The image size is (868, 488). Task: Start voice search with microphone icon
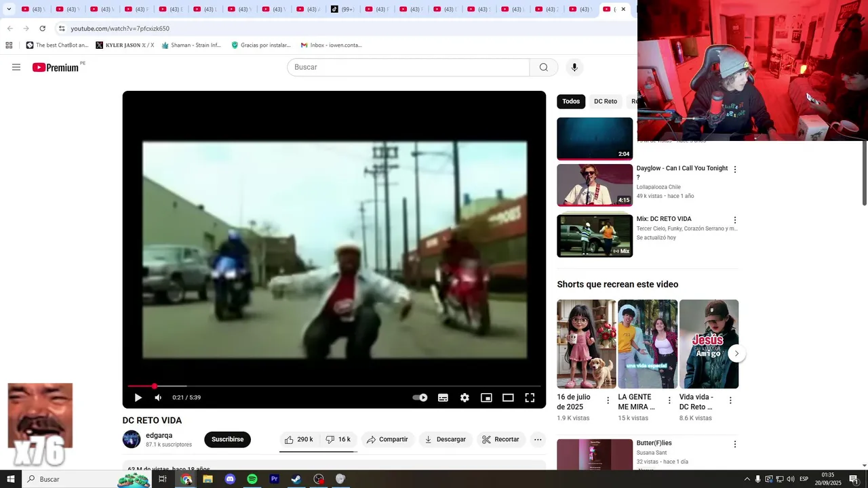(574, 67)
